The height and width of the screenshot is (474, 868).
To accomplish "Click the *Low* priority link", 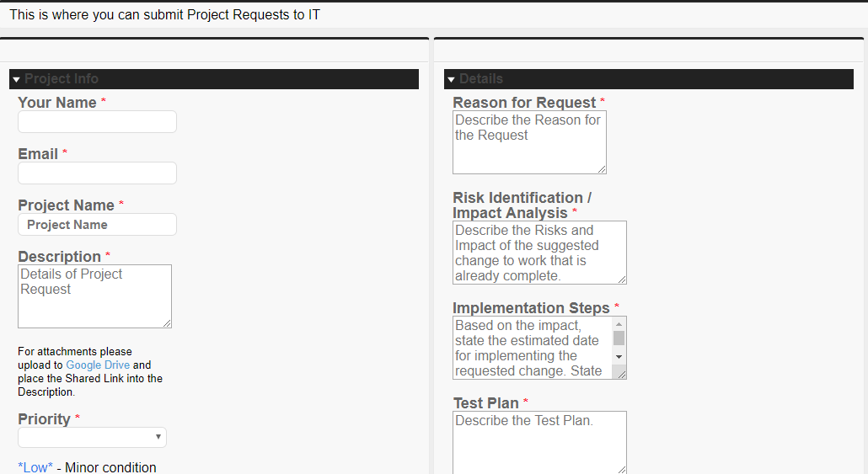I will 35,467.
